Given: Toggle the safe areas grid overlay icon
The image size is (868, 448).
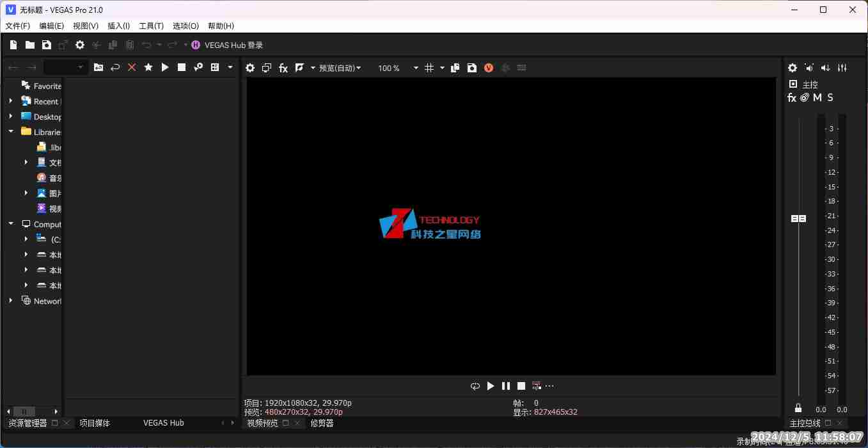Looking at the screenshot, I should pyautogui.click(x=430, y=67).
